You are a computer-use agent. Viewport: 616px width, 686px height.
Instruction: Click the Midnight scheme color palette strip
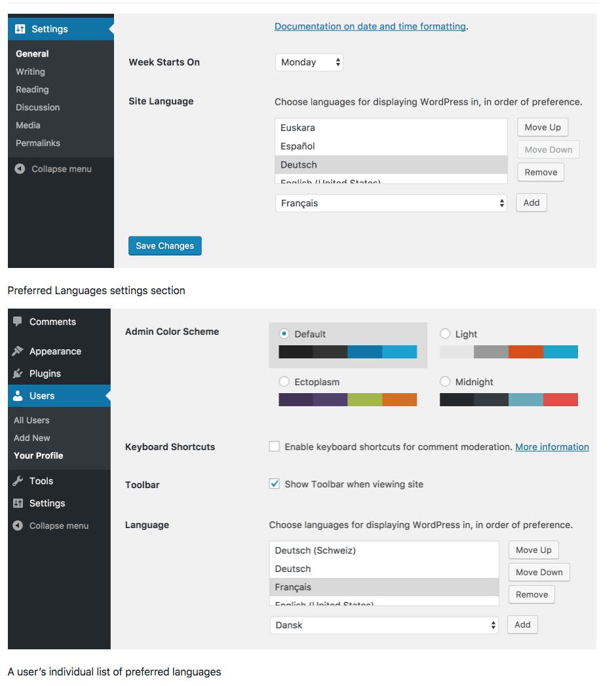509,400
